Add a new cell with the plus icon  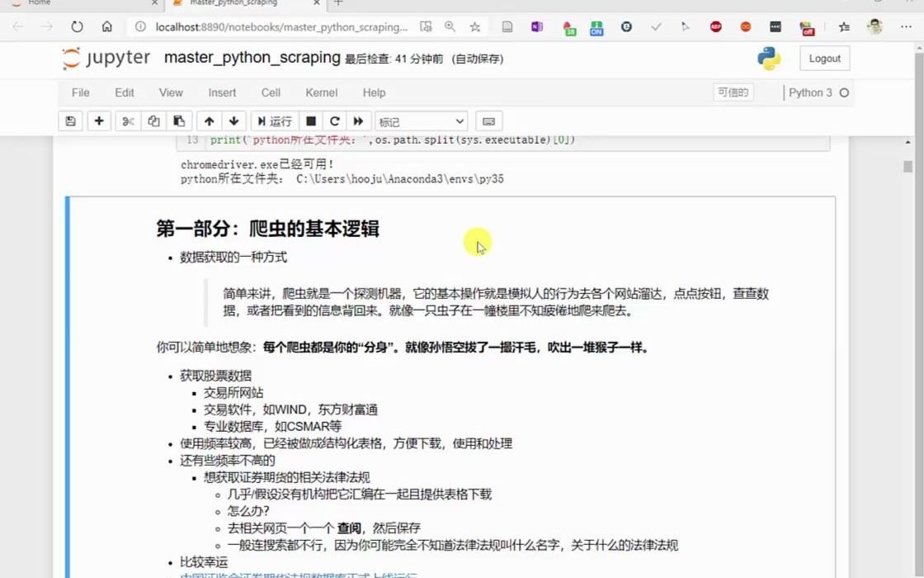point(98,121)
